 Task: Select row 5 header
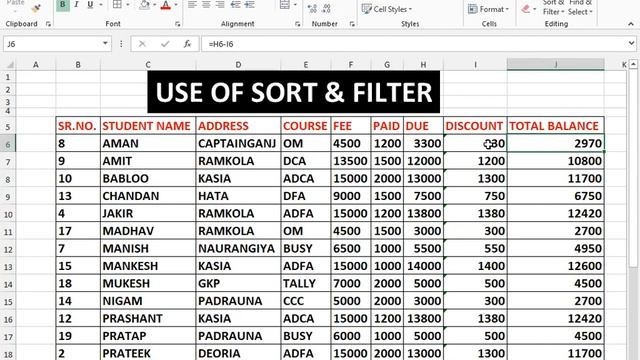coord(8,127)
